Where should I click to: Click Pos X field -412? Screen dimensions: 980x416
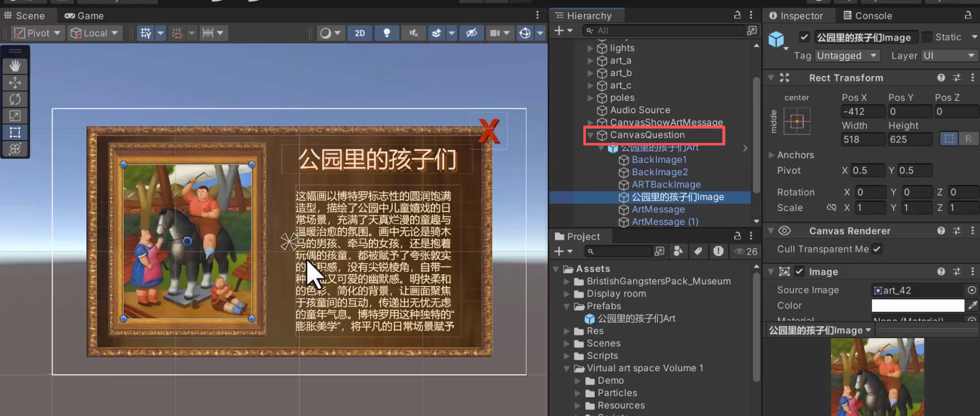(x=862, y=112)
